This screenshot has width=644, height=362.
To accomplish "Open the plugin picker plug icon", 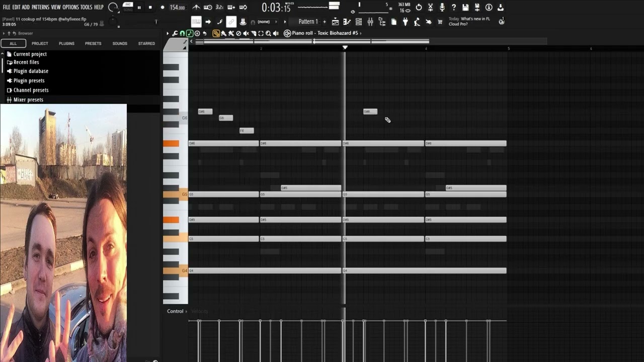I will coord(406,22).
